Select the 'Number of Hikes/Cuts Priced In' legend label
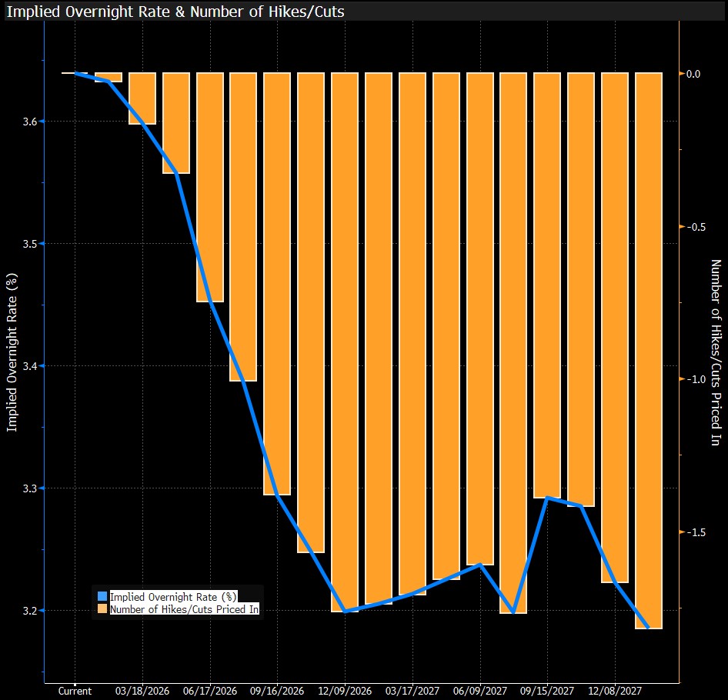 tap(184, 609)
